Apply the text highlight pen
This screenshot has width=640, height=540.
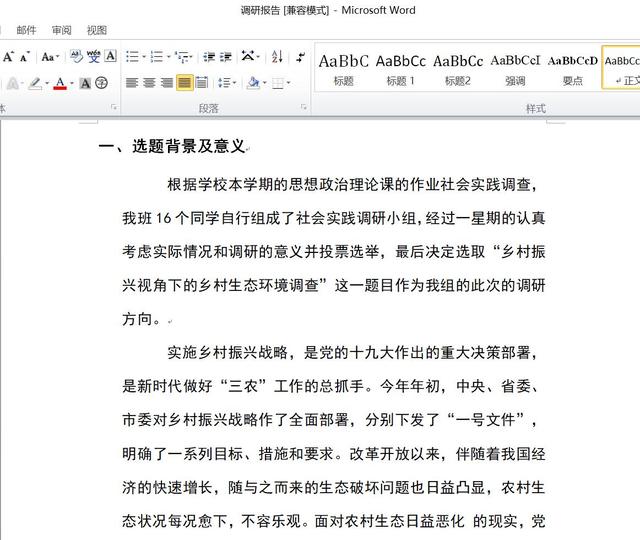(36, 83)
